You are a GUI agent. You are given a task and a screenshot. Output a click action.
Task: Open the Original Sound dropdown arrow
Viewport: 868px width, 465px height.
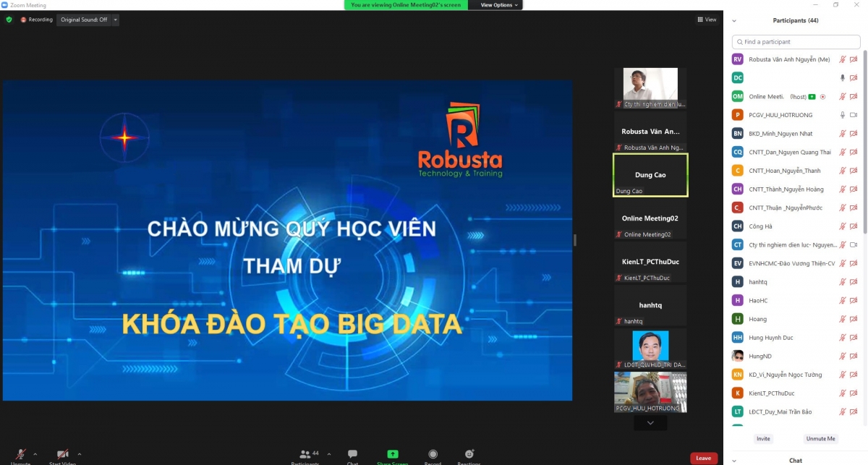116,20
